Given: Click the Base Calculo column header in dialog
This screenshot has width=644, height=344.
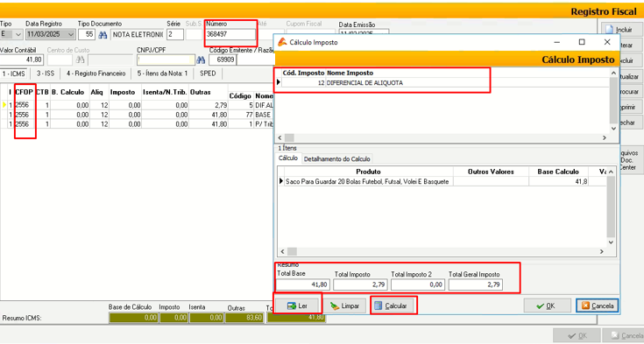Looking at the screenshot, I should click(558, 172).
